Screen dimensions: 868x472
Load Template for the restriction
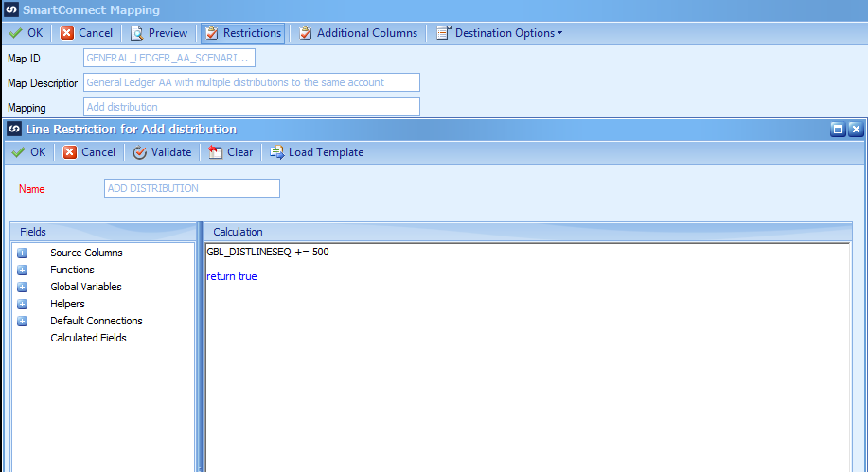(317, 152)
